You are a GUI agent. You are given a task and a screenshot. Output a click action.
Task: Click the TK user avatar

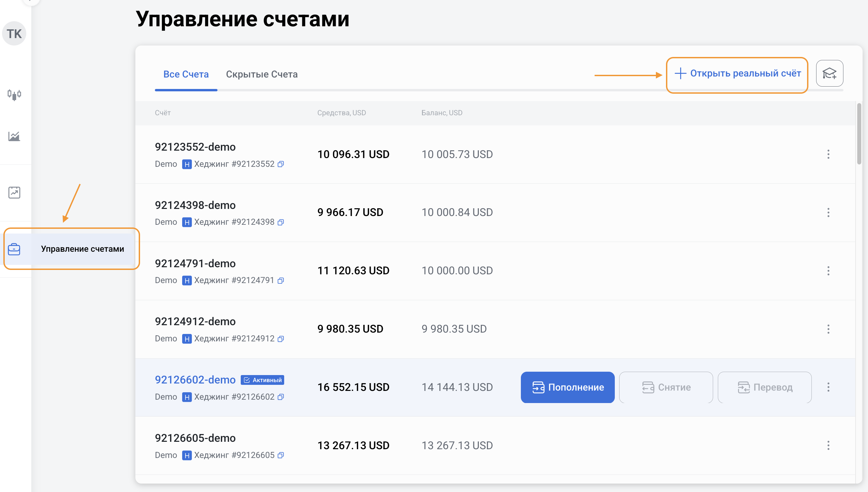14,33
